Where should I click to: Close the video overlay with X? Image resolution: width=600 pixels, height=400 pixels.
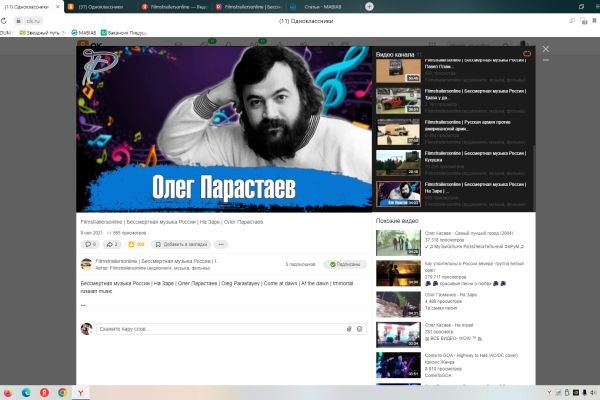tap(546, 49)
